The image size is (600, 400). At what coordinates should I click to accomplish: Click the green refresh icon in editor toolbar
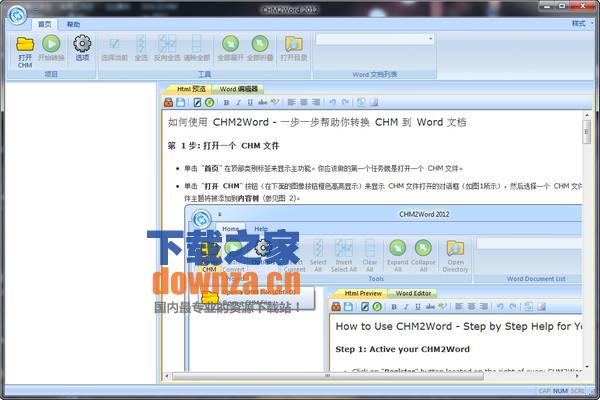[209, 102]
